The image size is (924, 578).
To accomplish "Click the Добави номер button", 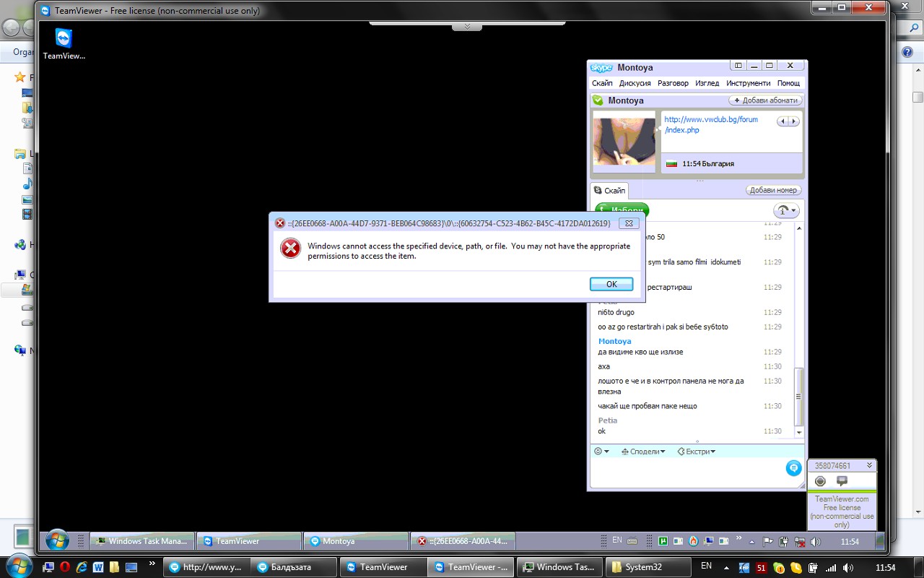I will point(773,190).
